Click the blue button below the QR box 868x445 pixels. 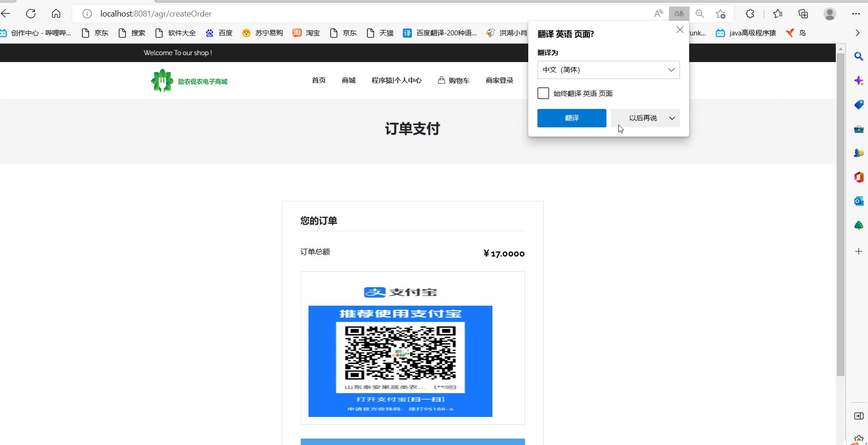tap(413, 442)
